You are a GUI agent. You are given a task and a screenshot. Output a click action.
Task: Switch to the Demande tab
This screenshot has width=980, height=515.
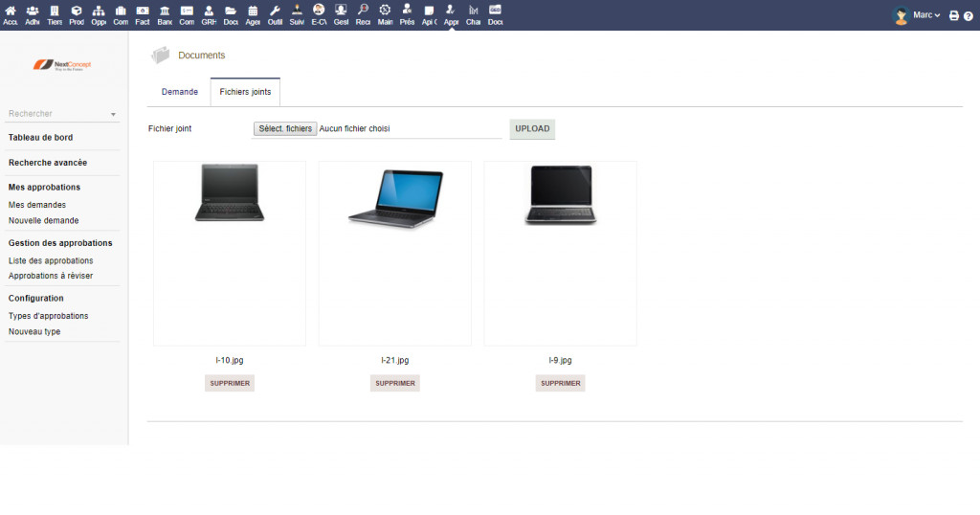pos(179,92)
